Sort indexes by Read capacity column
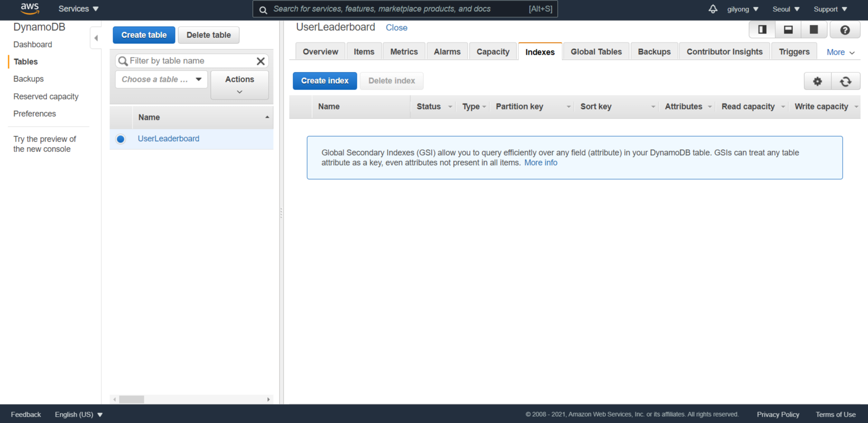The width and height of the screenshot is (868, 423). pos(752,107)
